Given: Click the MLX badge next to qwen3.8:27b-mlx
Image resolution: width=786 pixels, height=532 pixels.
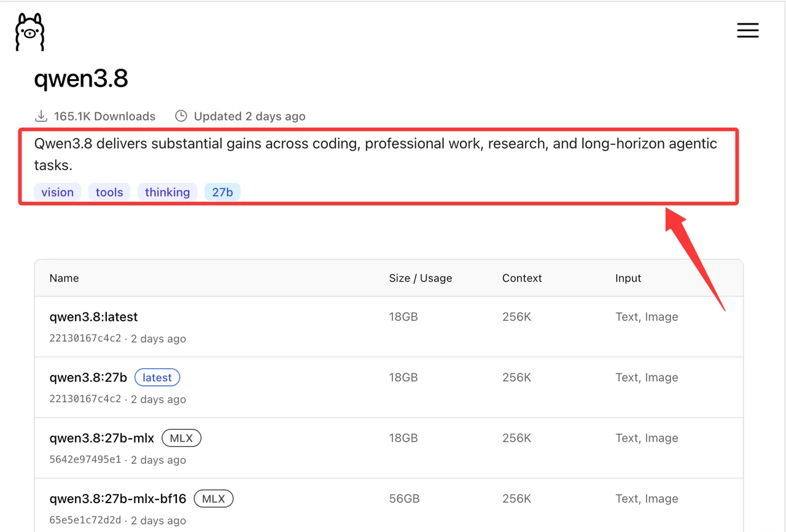Looking at the screenshot, I should point(181,438).
